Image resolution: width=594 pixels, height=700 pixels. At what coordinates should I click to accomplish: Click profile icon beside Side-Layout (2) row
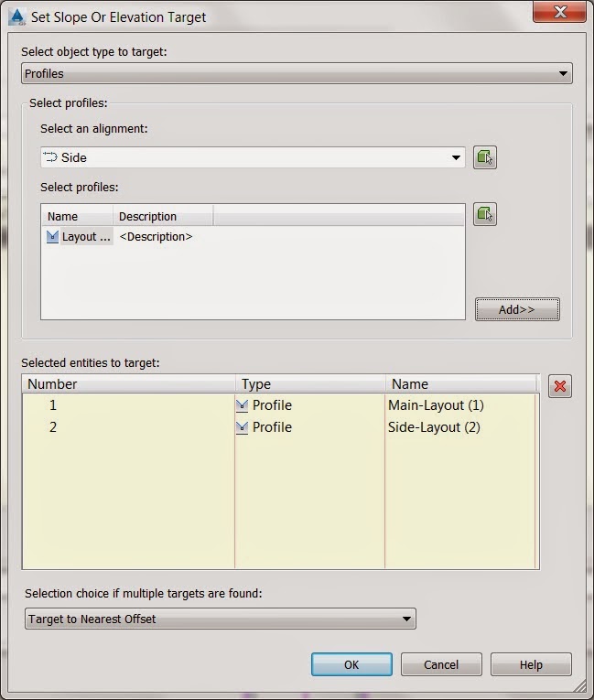[x=242, y=427]
